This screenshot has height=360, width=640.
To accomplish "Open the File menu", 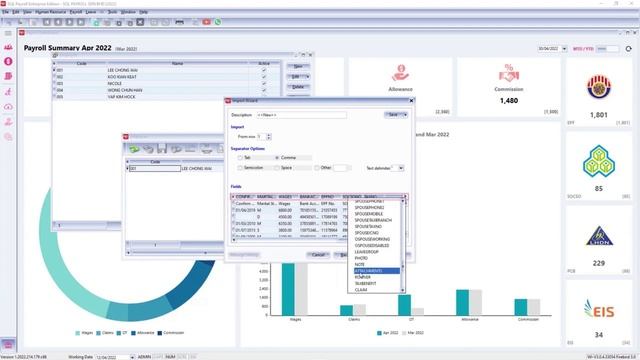I will click(x=5, y=12).
